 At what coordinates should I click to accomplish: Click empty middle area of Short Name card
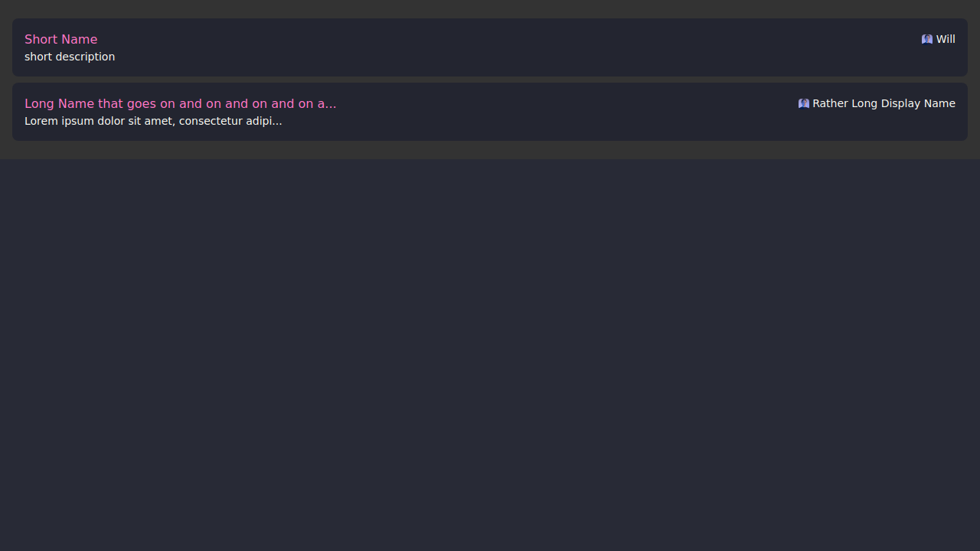(x=490, y=47)
